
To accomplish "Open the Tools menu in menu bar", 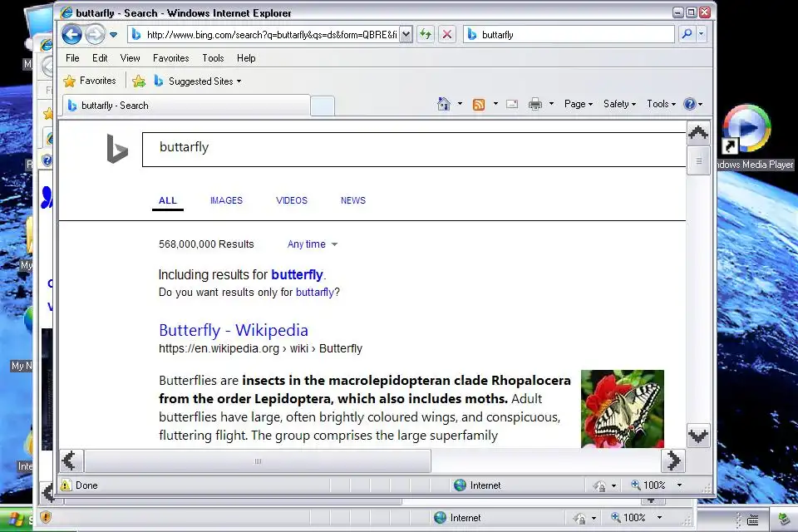I will (x=213, y=58).
